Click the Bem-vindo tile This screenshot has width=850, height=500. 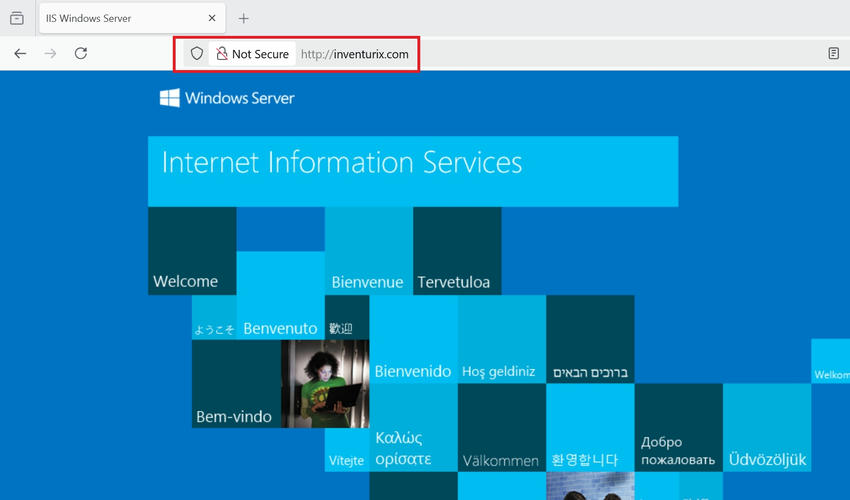[236, 384]
